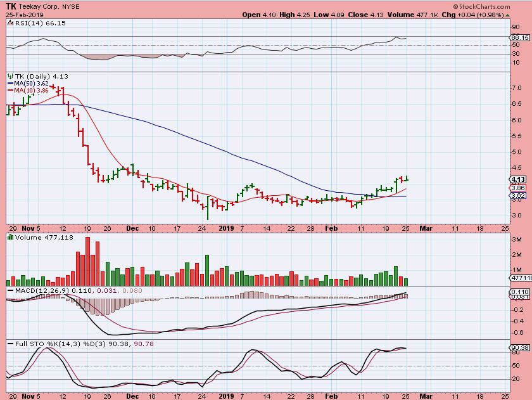Image resolution: width=532 pixels, height=400 pixels.
Task: Click the MACD(12,26,9) legend text
Action: 41,291
